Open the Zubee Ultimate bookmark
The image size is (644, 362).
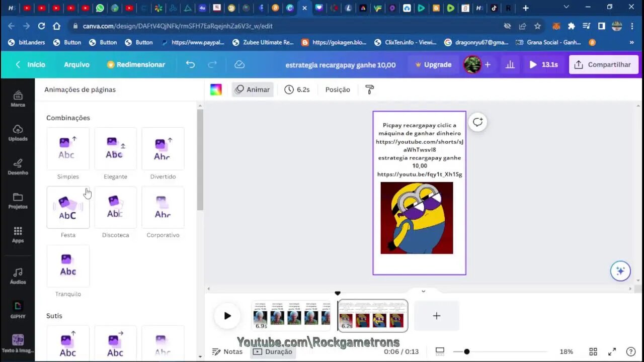tap(263, 42)
